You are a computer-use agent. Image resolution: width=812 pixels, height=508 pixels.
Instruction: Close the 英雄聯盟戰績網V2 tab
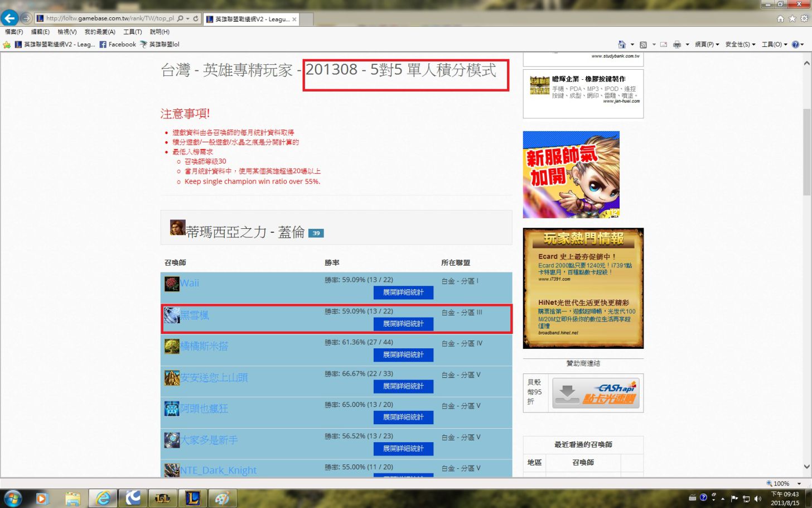[294, 19]
